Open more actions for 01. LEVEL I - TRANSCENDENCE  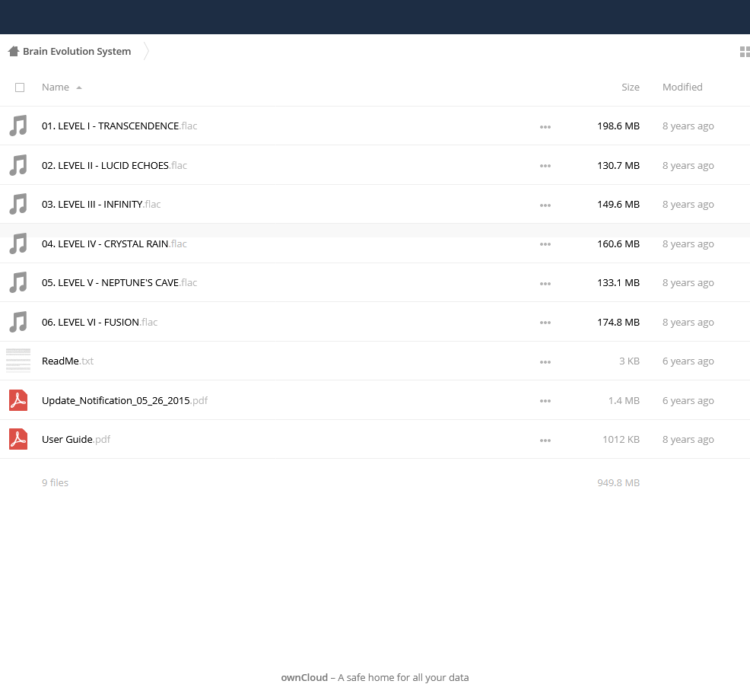click(545, 127)
